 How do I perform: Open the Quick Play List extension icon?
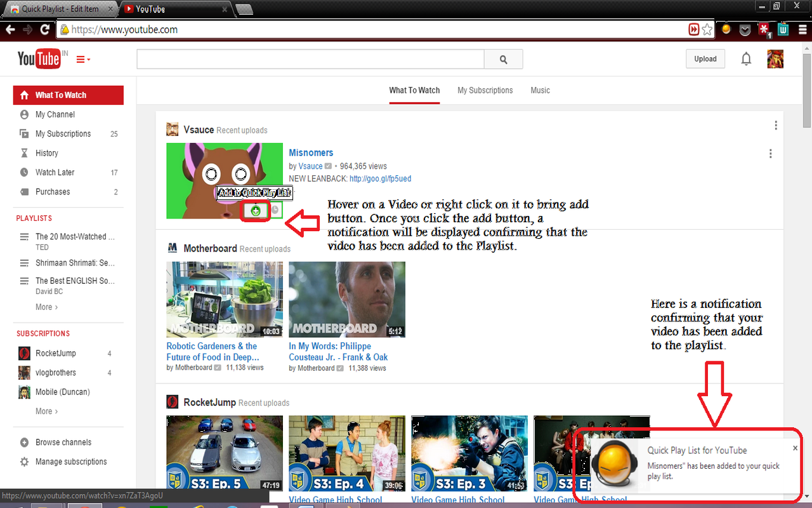pyautogui.click(x=727, y=29)
